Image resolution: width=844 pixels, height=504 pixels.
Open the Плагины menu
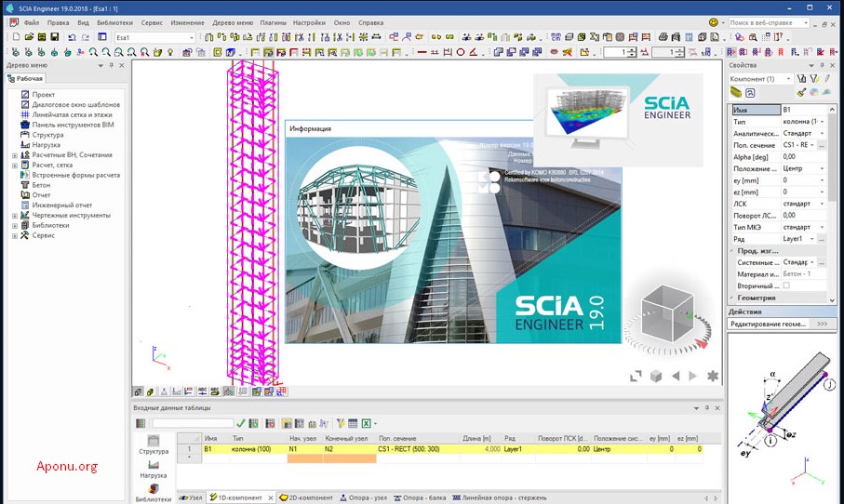click(x=274, y=22)
